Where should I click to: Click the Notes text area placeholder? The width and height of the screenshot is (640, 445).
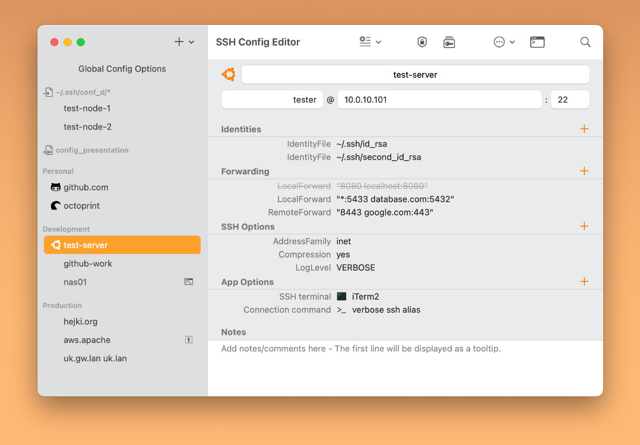click(361, 349)
